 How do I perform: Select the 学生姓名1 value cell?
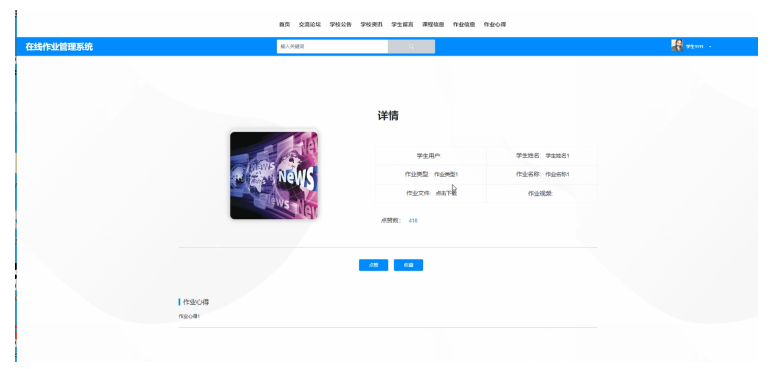[557, 156]
